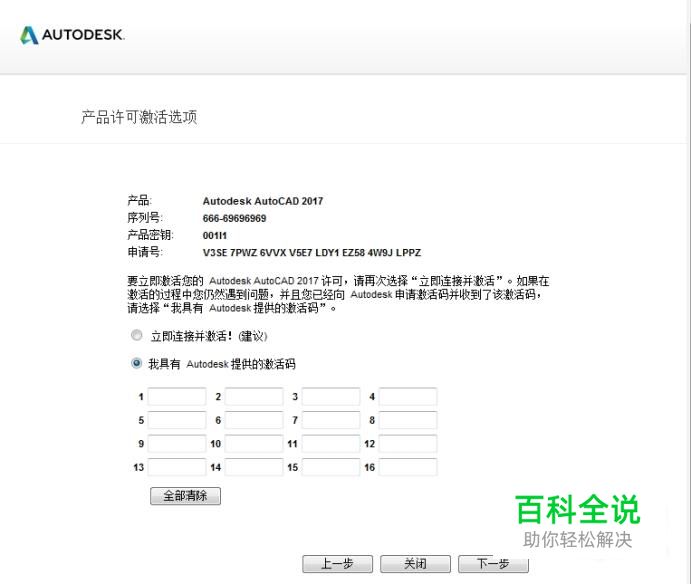Click the product key 001I1
The width and height of the screenshot is (691, 584).
click(x=215, y=235)
